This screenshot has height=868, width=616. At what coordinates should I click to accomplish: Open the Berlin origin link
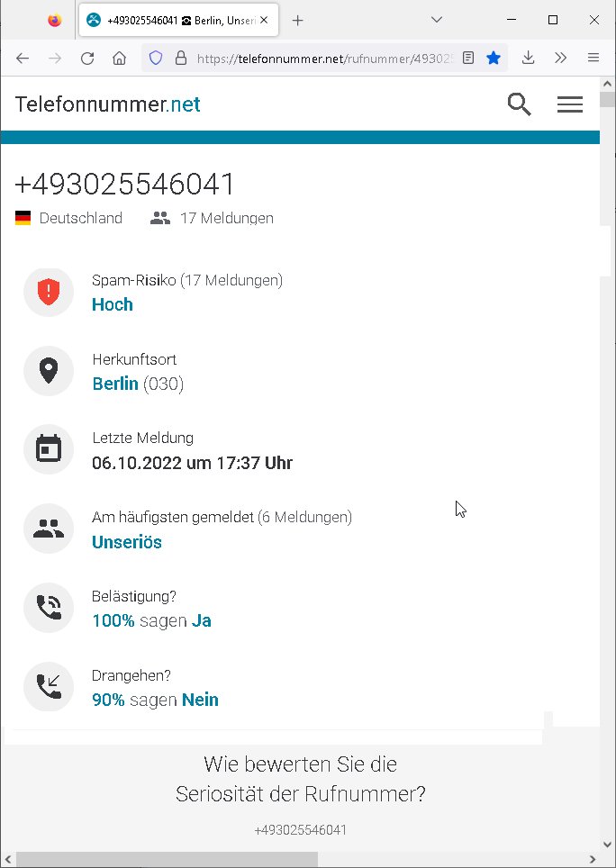point(115,383)
